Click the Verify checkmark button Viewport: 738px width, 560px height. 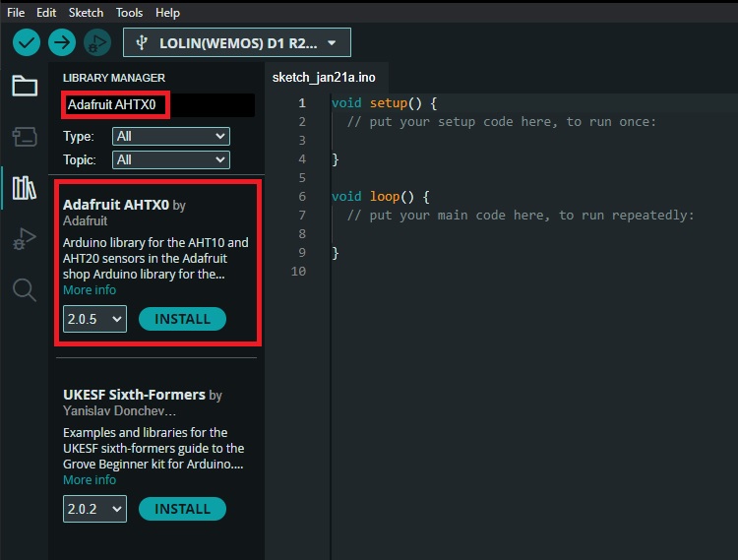(27, 43)
